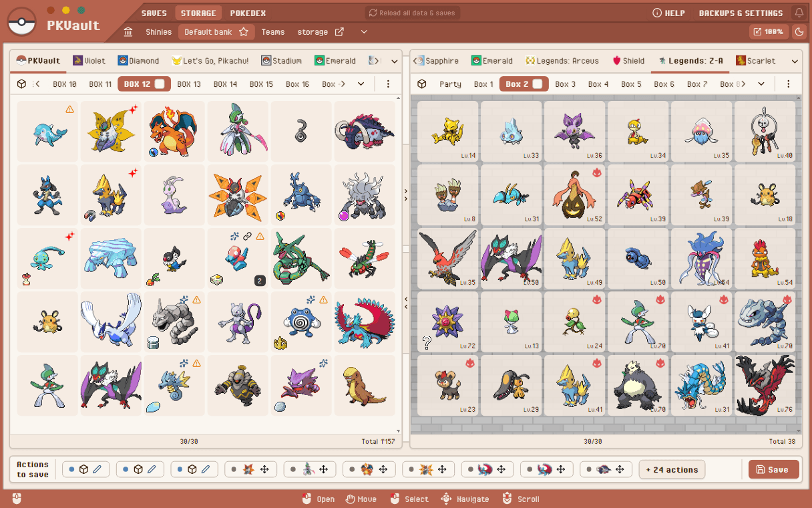Select Starmie Lv.72 in Box 2
The width and height of the screenshot is (812, 508).
pos(447,322)
